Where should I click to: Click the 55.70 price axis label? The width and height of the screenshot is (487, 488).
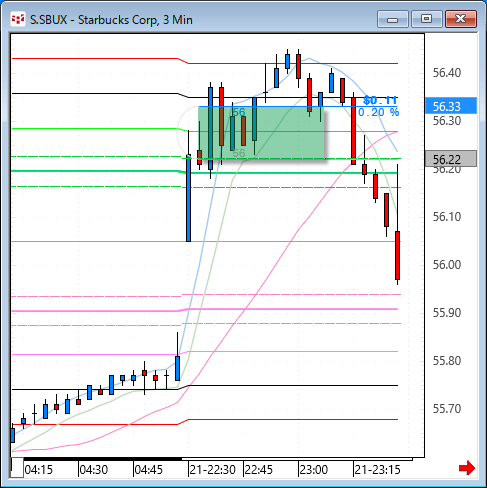click(447, 409)
